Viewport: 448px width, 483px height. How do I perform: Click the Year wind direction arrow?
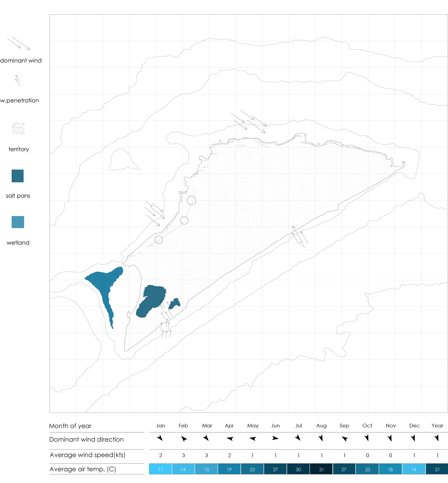coord(437,438)
